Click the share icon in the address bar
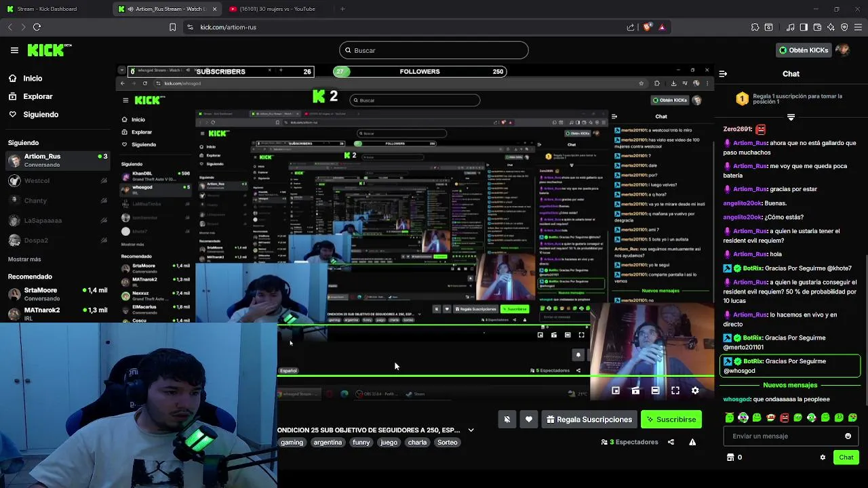This screenshot has height=488, width=868. [x=631, y=27]
